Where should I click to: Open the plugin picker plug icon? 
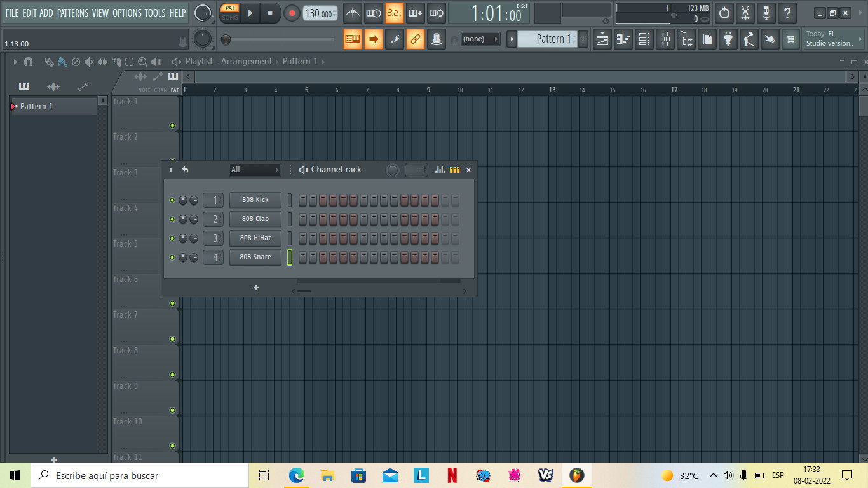[728, 39]
